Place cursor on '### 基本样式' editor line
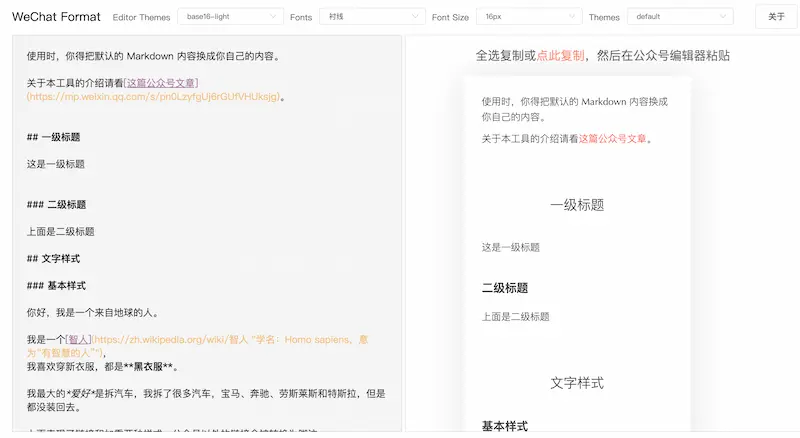 coord(54,285)
